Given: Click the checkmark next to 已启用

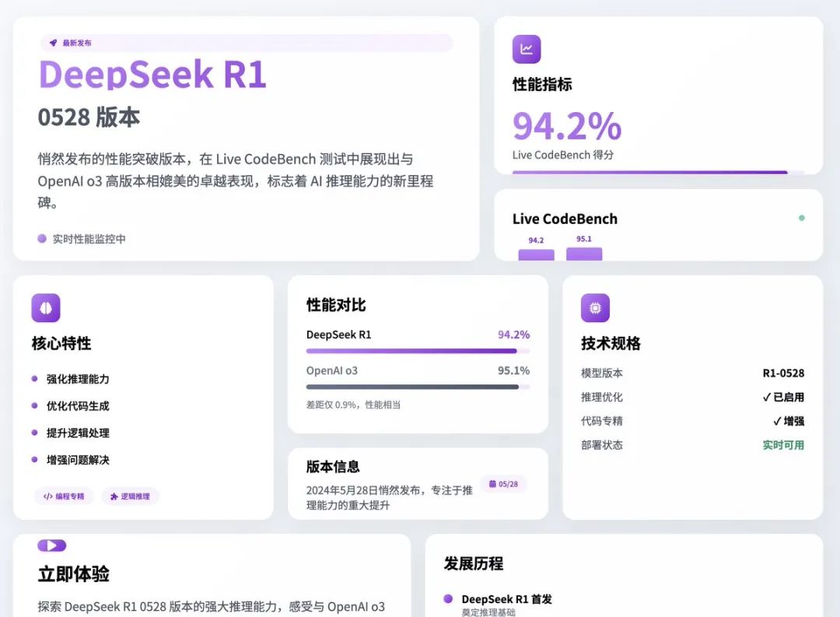Looking at the screenshot, I should pos(767,398).
